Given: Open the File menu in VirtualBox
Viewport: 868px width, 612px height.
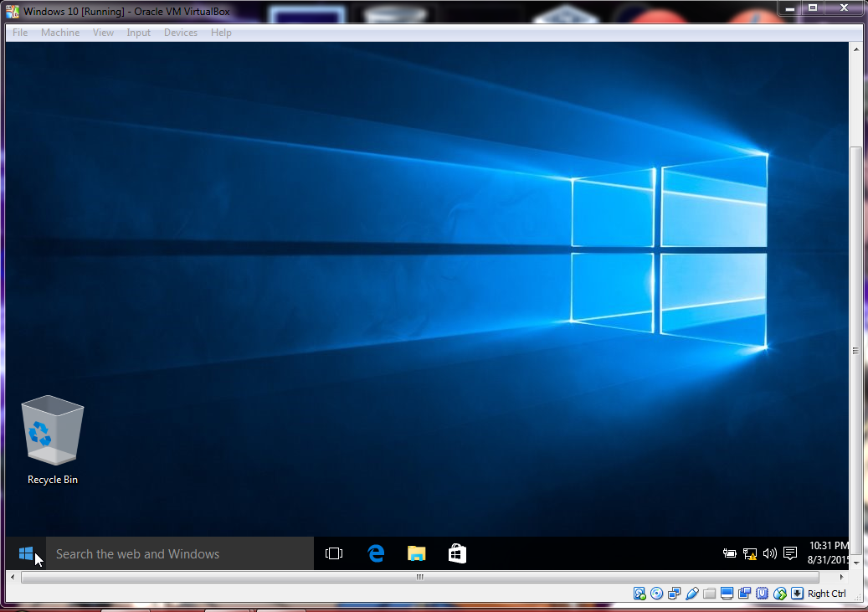Looking at the screenshot, I should [20, 33].
